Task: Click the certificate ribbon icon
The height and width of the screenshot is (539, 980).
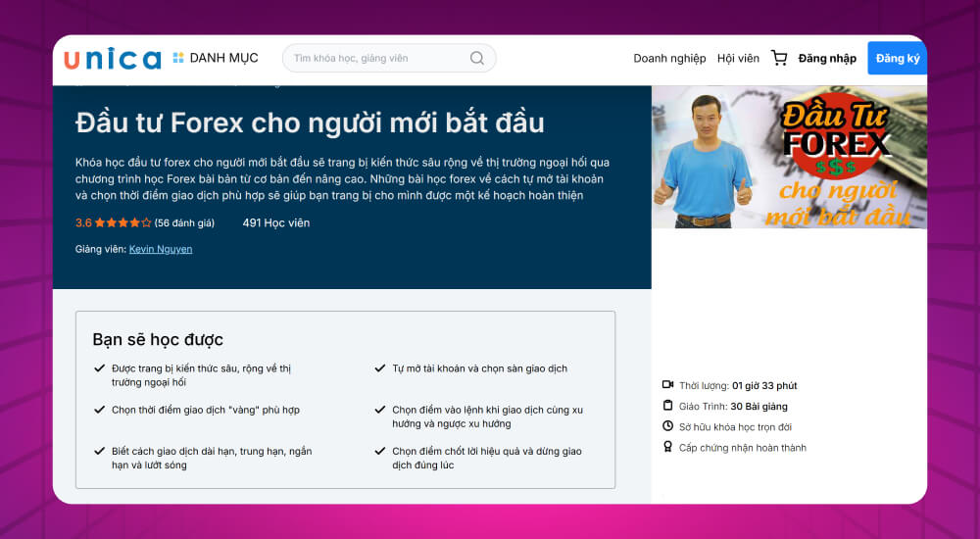Action: (667, 447)
